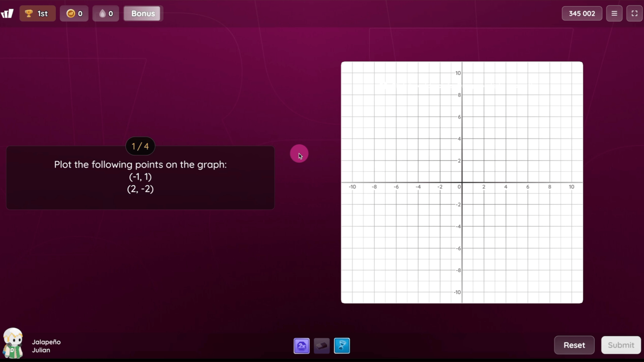
Task: Click the 'Plot the following points' question text
Action: (x=140, y=165)
